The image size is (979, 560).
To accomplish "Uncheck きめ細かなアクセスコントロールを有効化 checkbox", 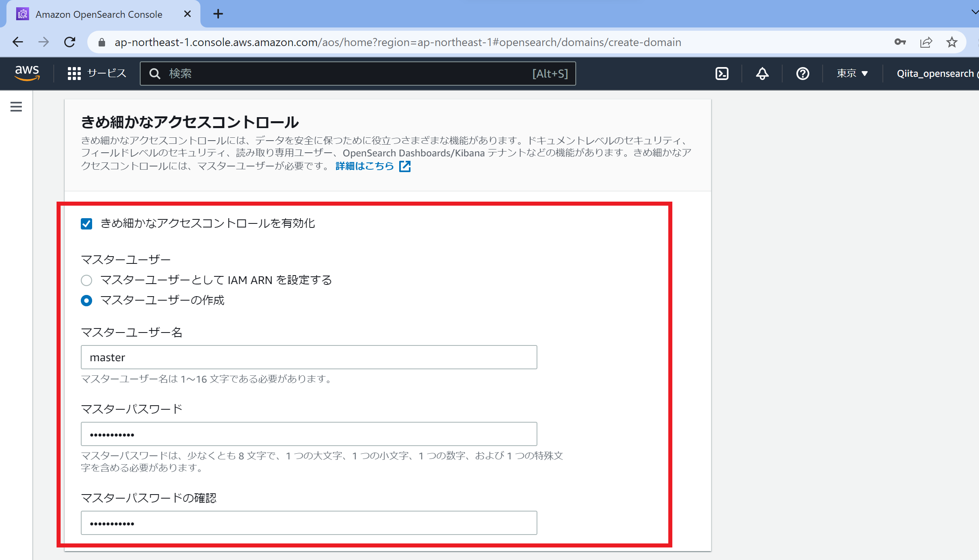I will coord(86,224).
